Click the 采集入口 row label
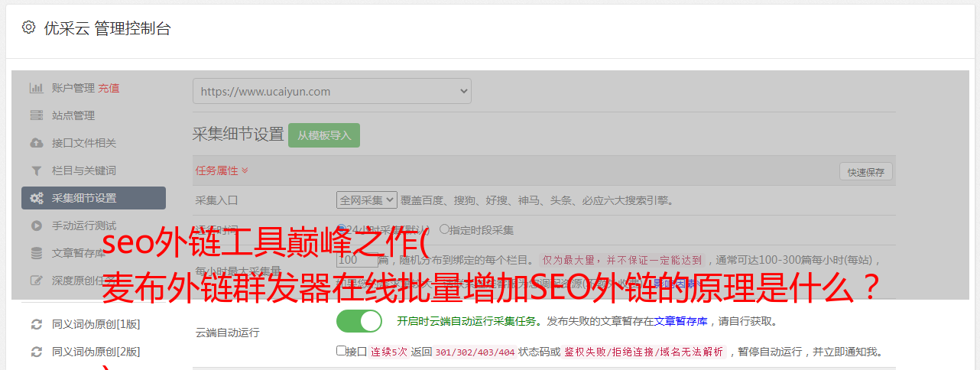Image resolution: width=980 pixels, height=370 pixels. pyautogui.click(x=217, y=200)
